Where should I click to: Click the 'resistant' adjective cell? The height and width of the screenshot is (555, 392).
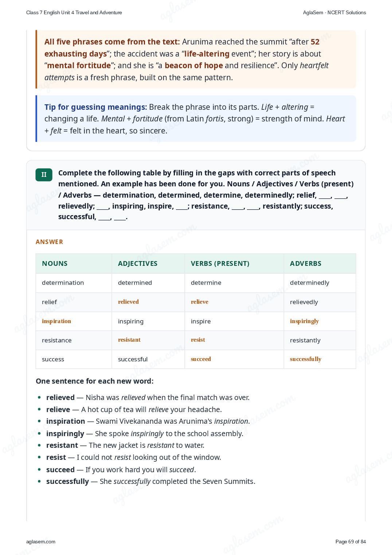pyautogui.click(x=129, y=339)
